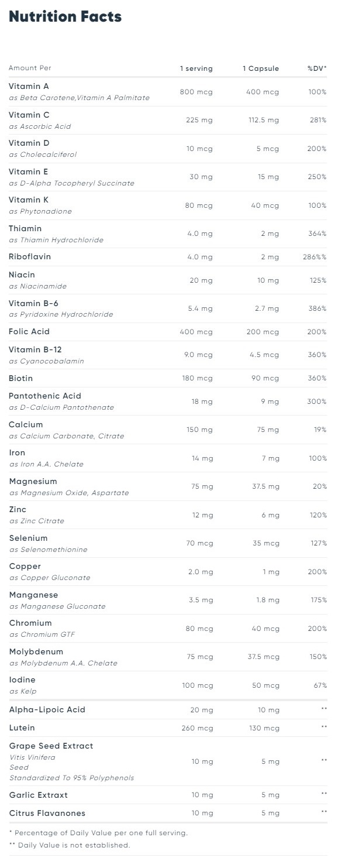
Task: Click the Nutrition Facts heading
Action: point(65,17)
